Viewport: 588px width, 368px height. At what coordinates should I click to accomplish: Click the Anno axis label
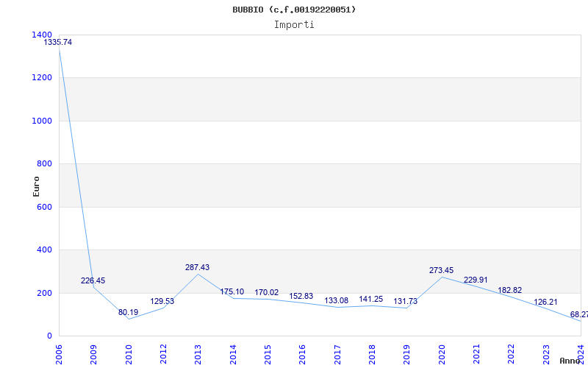point(571,361)
